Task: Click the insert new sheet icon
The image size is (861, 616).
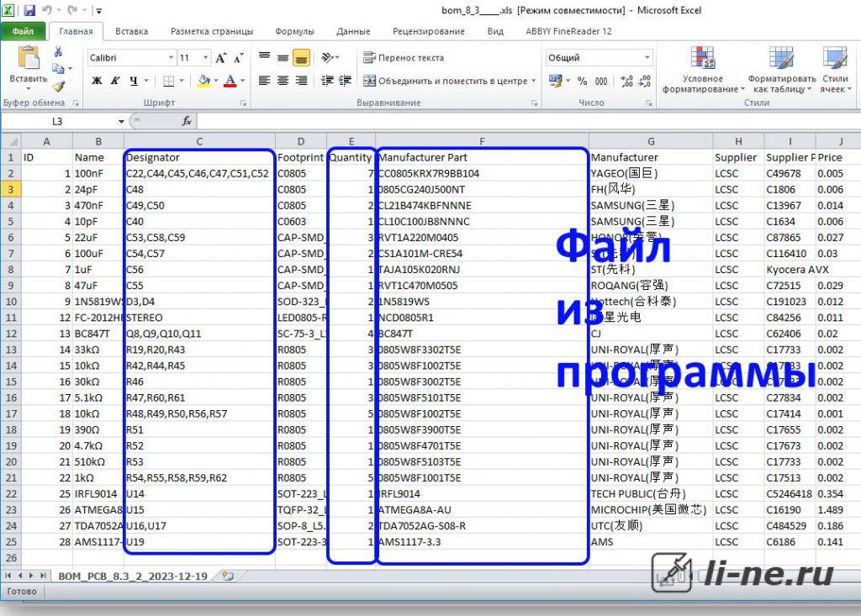Action: click(227, 576)
